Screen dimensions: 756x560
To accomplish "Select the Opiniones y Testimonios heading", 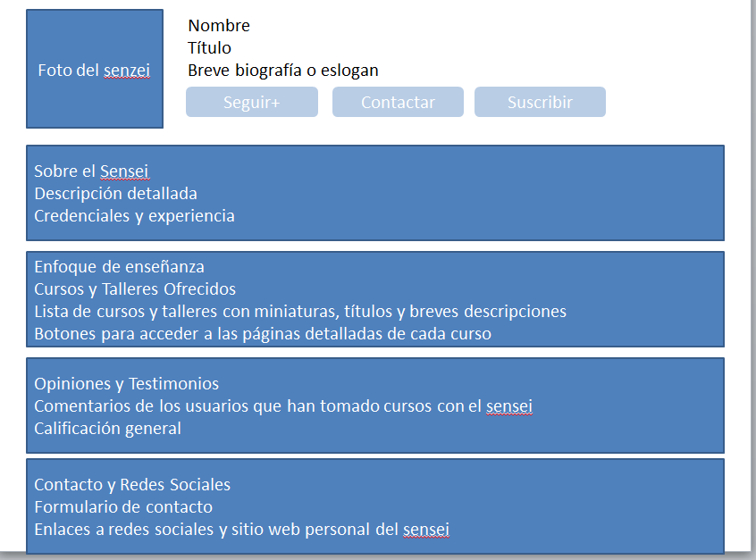I will (x=126, y=384).
